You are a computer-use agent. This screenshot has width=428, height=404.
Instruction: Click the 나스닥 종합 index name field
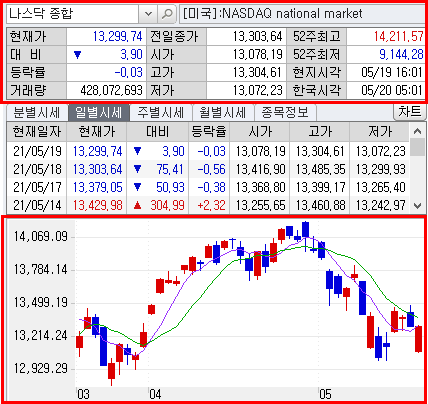[72, 14]
